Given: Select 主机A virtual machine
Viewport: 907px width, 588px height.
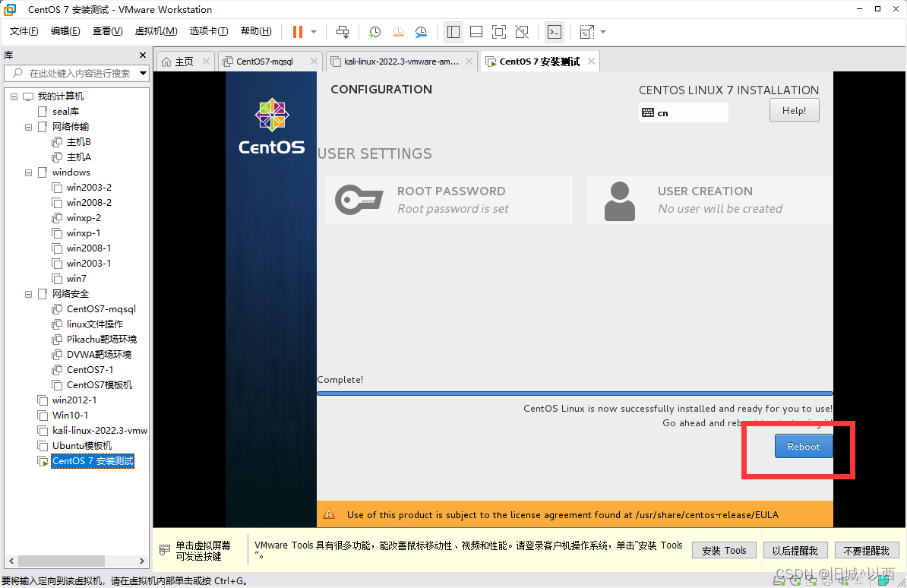Looking at the screenshot, I should (x=79, y=156).
